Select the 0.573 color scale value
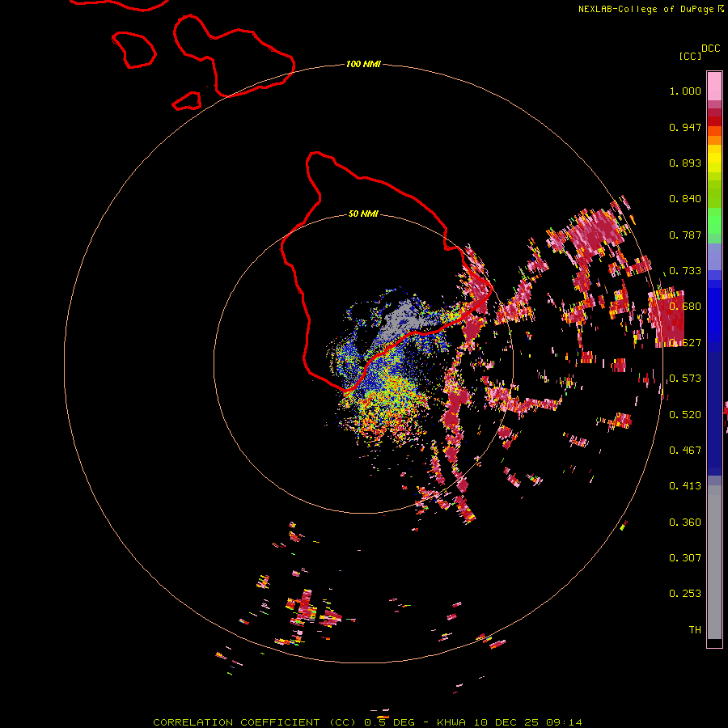The width and height of the screenshot is (728, 728). pyautogui.click(x=685, y=379)
